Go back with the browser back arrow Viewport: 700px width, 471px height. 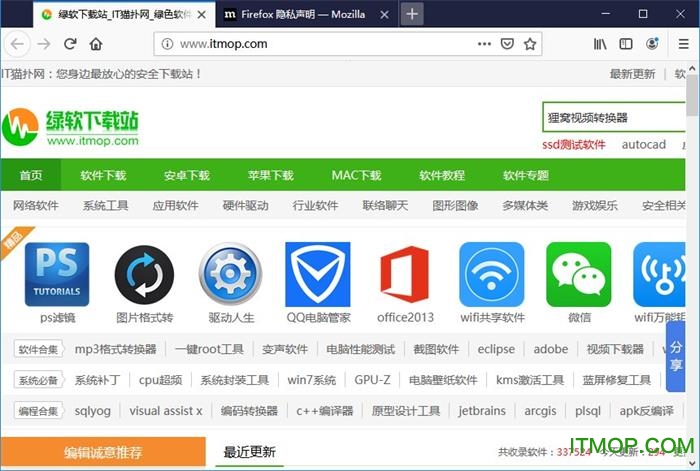pos(17,44)
